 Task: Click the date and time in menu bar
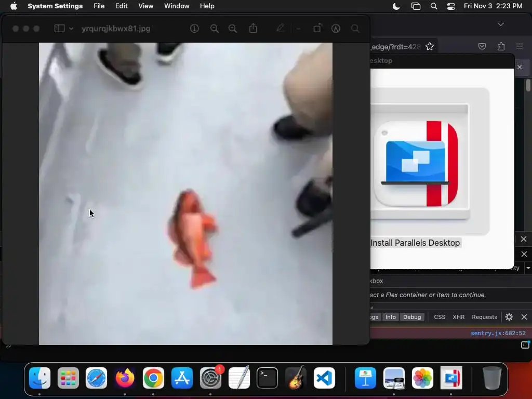493,6
